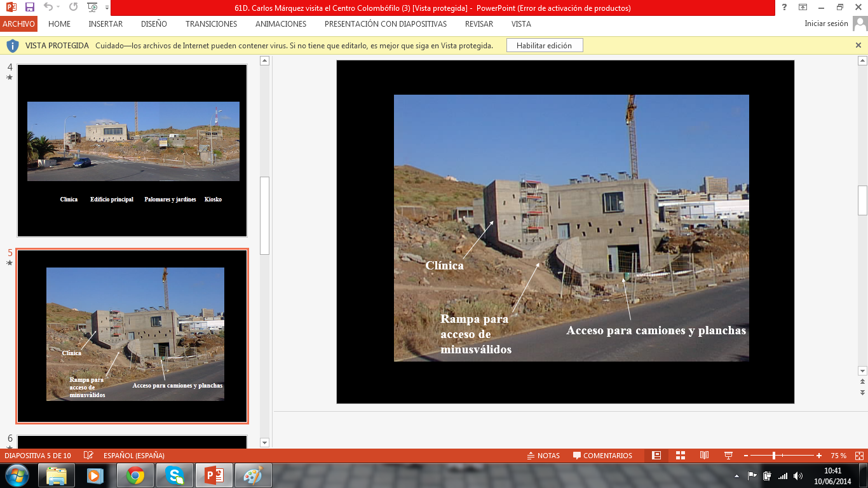The image size is (868, 488).
Task: Switch to TRANSICIONES tab
Action: [x=211, y=24]
